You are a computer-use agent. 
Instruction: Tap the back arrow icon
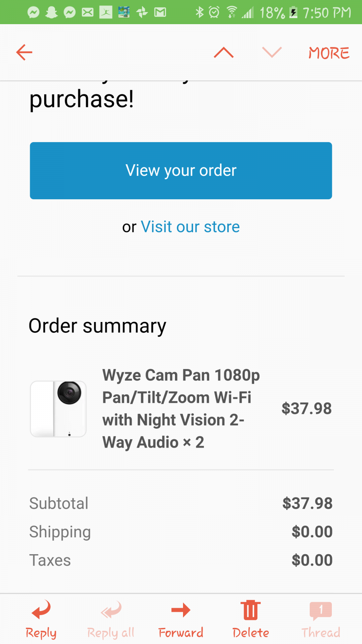tap(24, 52)
